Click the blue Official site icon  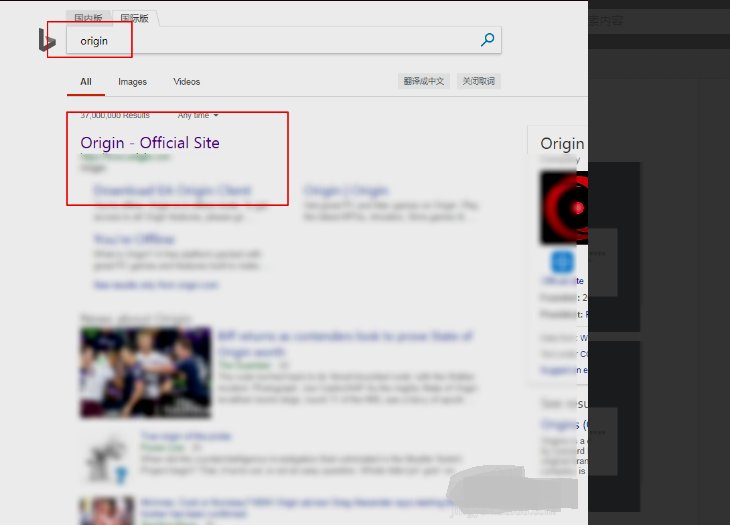pos(562,262)
